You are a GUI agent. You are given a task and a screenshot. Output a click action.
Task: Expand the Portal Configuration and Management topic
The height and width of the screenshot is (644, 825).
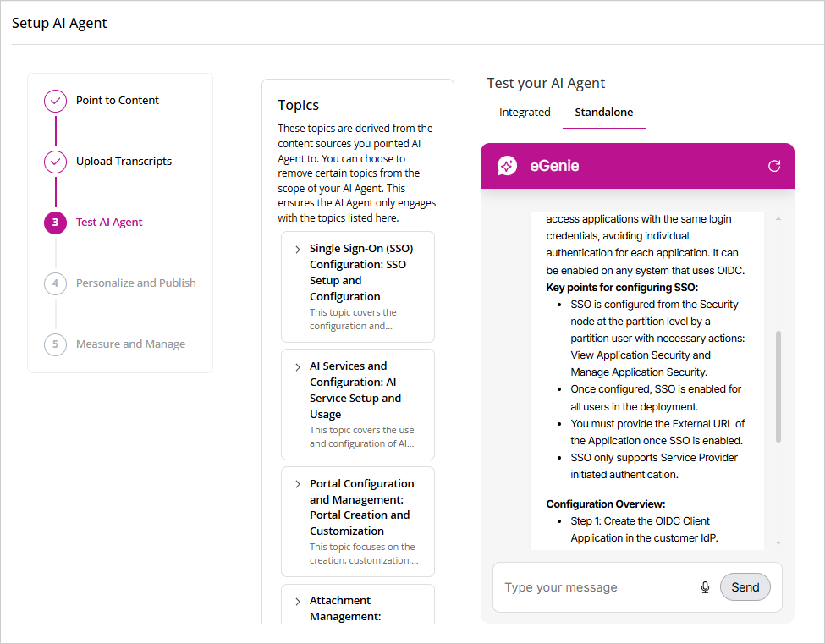[298, 484]
